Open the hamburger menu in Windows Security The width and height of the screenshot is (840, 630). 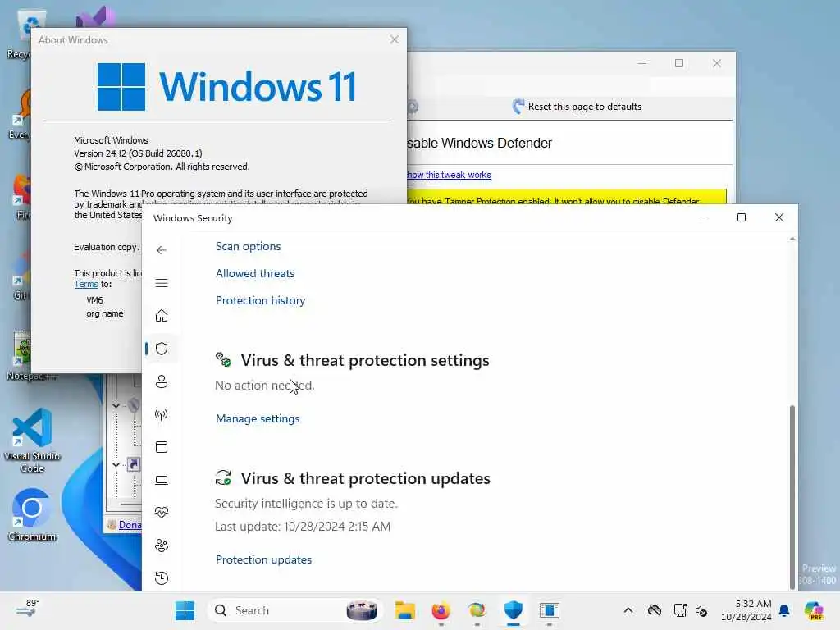pos(162,283)
